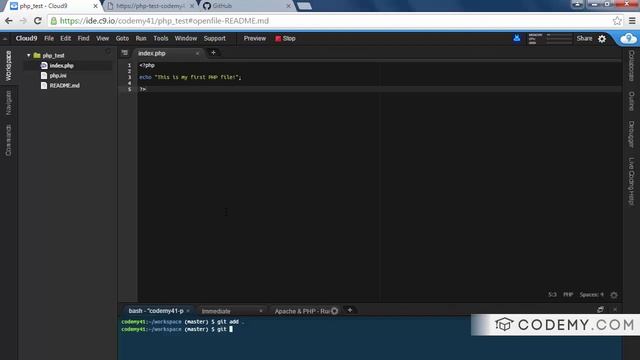Image resolution: width=640 pixels, height=360 pixels.
Task: Open the Tools menu
Action: point(161,38)
